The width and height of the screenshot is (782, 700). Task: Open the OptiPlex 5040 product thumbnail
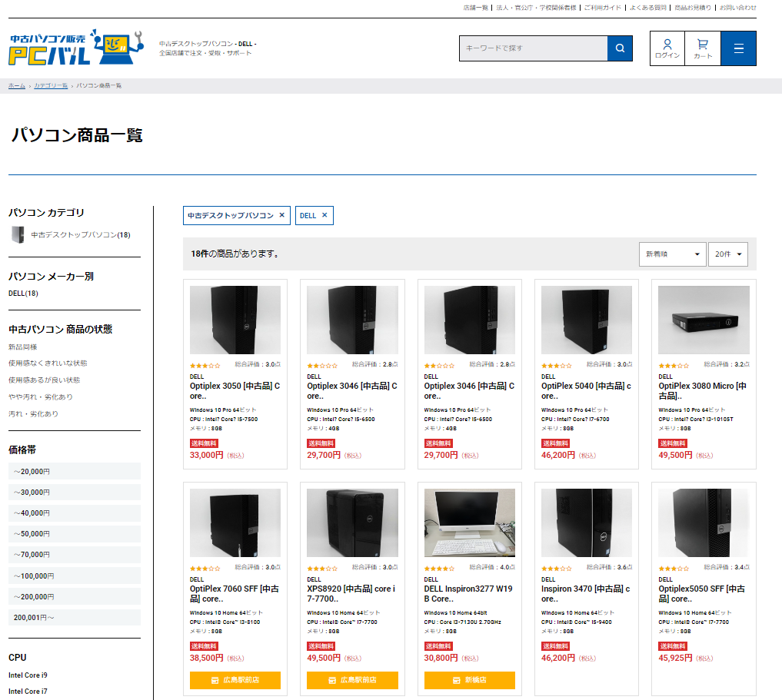pyautogui.click(x=587, y=320)
